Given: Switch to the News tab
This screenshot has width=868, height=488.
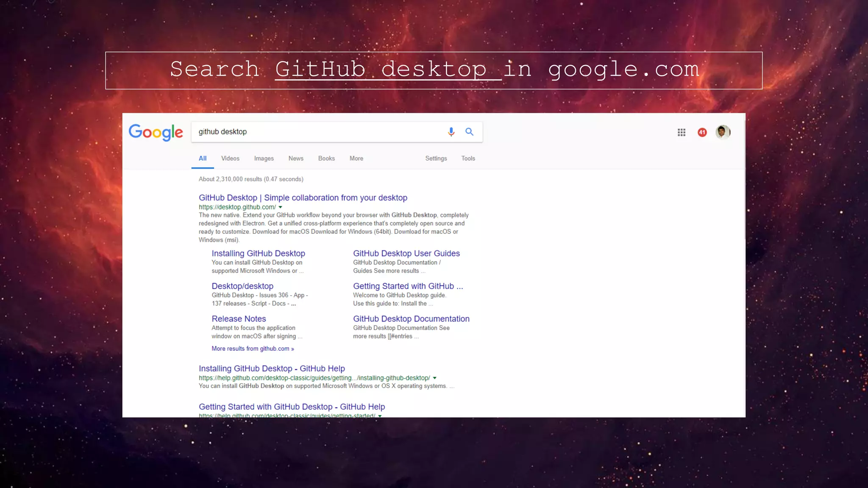Looking at the screenshot, I should [296, 158].
